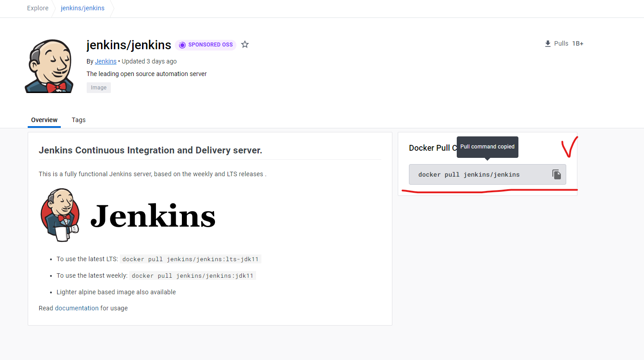Image resolution: width=644 pixels, height=360 pixels.
Task: Click the Pull command copied tooltip
Action: [x=488, y=147]
